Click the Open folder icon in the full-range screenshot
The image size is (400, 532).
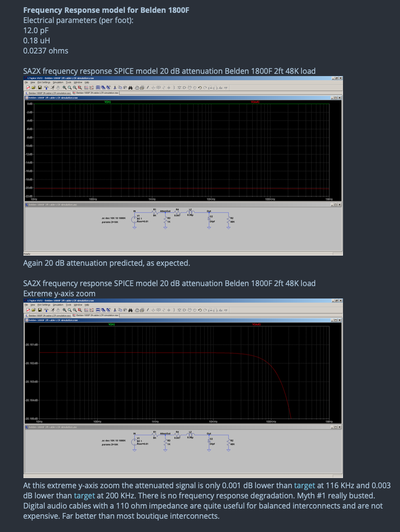point(33,88)
